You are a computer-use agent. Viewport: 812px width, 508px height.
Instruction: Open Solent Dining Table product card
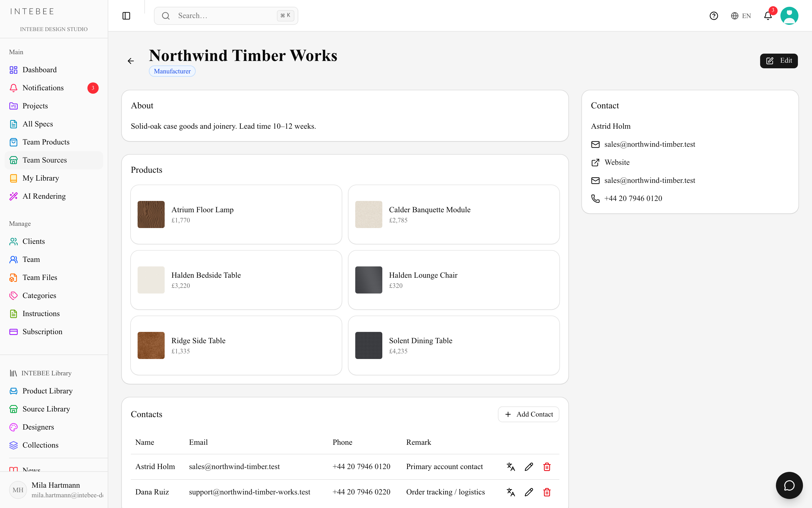tap(454, 345)
